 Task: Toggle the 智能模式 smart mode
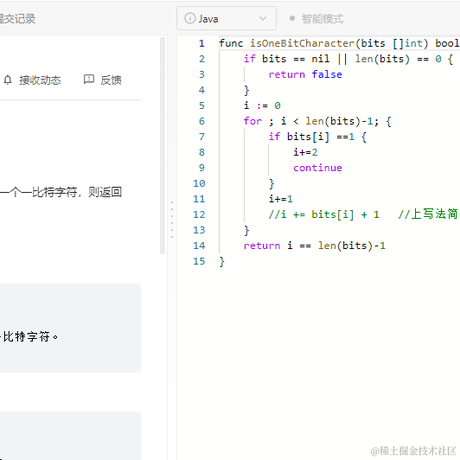(316, 19)
